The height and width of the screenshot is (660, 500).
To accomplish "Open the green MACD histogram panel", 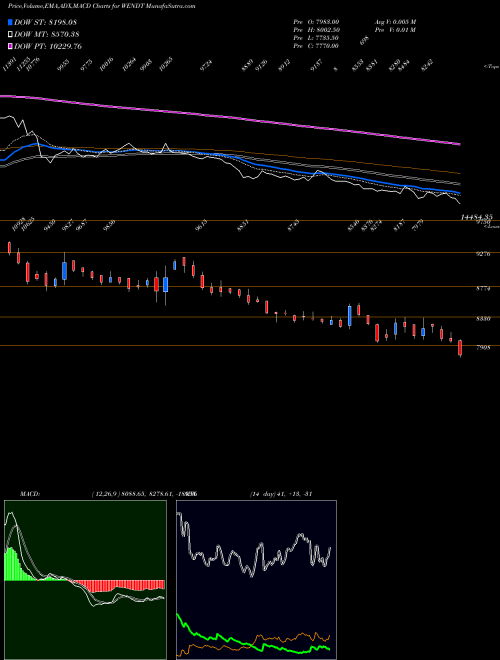I will 85,580.
